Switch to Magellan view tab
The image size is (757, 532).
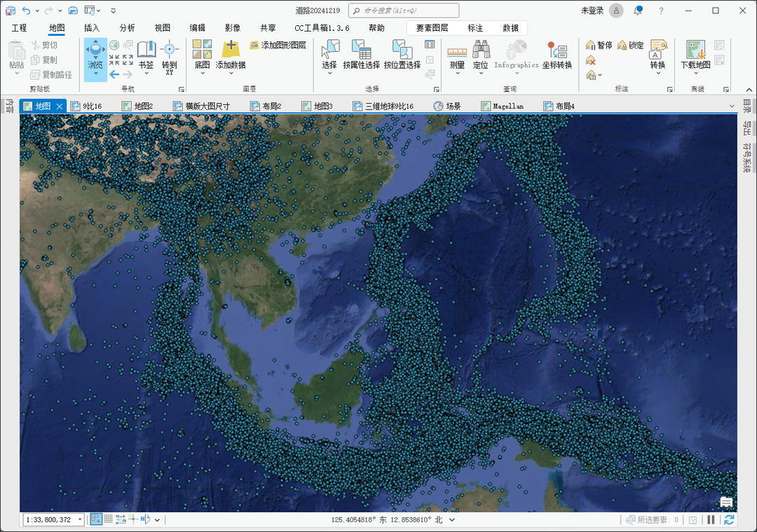click(503, 107)
